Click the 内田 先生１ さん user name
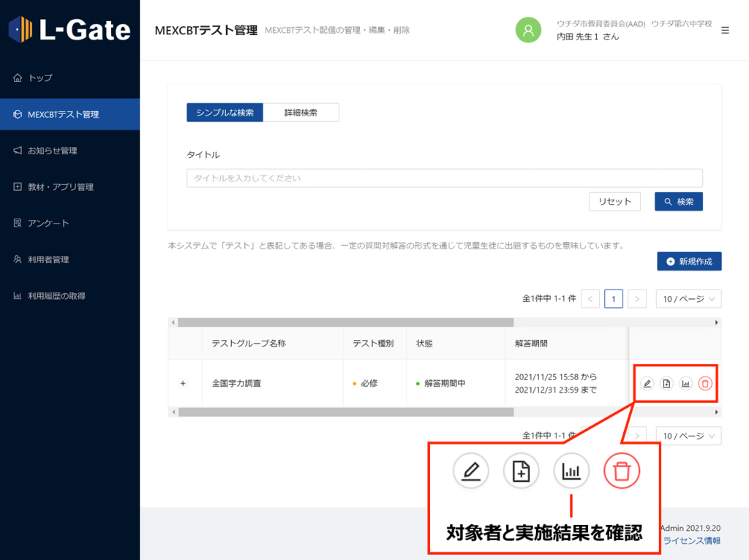Viewport: 749px width, 560px height. click(x=587, y=37)
